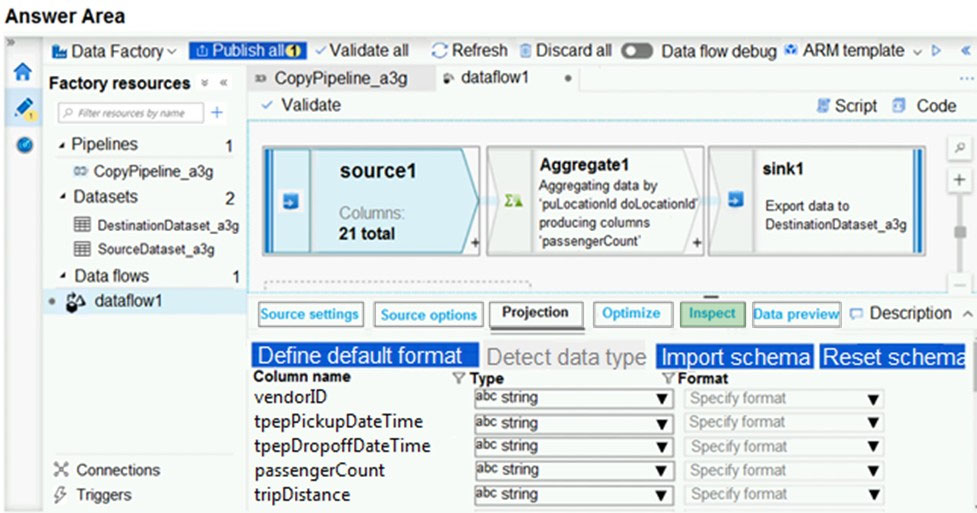Image resolution: width=977 pixels, height=513 pixels.
Task: Click the down-chevrons icon beside Factory resources
Action: 204,83
